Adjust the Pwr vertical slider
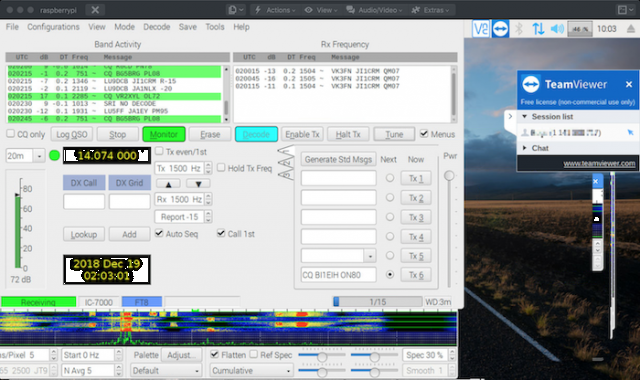 449,176
